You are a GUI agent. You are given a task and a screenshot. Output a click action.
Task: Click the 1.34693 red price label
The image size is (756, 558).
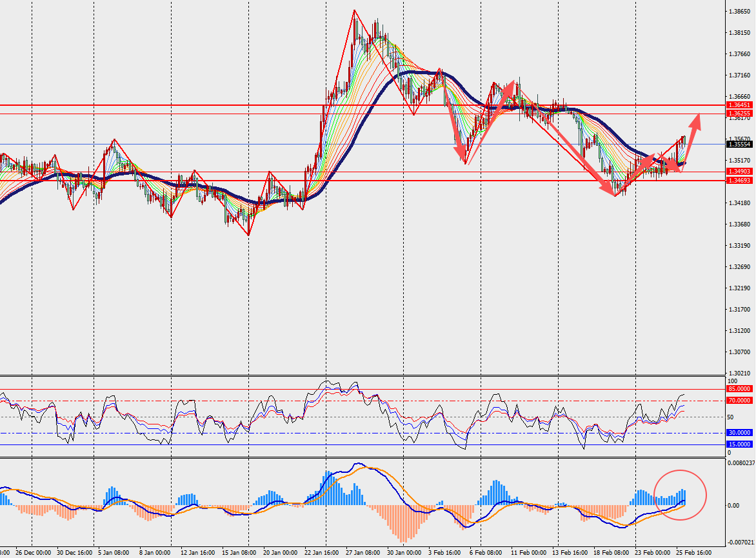click(739, 181)
